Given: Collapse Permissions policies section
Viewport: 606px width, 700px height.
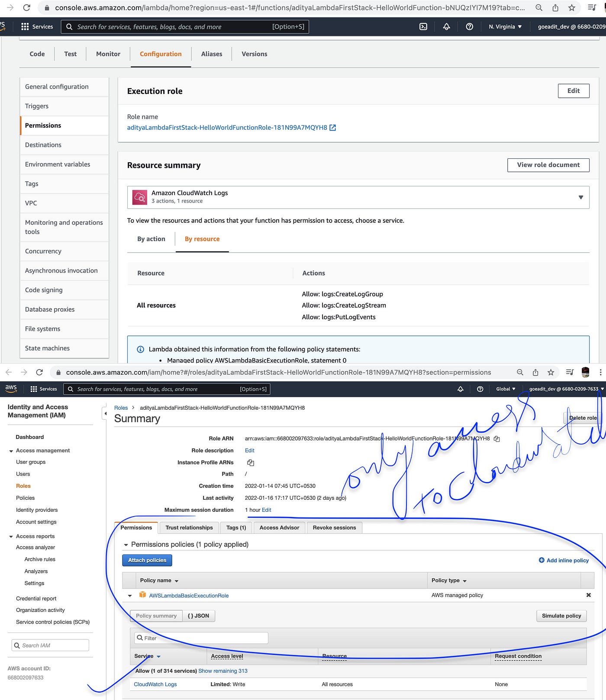Looking at the screenshot, I should (126, 545).
